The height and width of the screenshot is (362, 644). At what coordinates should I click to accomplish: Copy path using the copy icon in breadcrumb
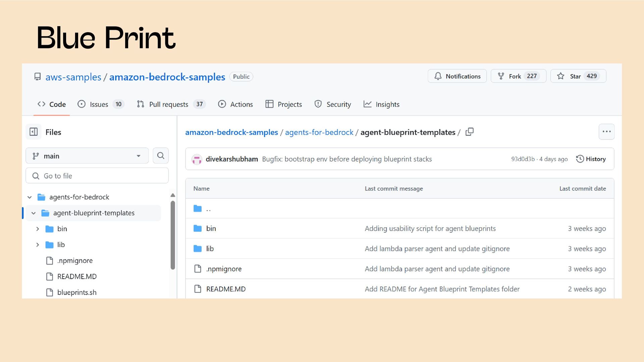coord(470,132)
